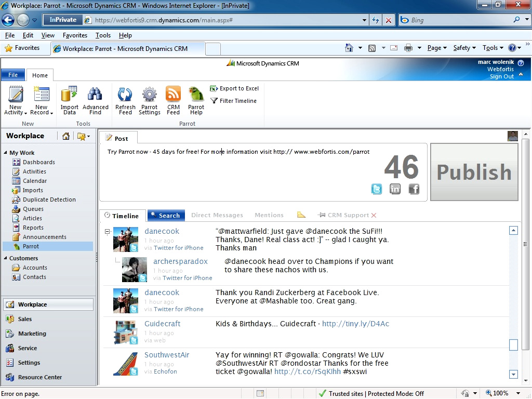Open the CRM Support pinned tab
Screen dimensions: 532x399
(x=343, y=215)
